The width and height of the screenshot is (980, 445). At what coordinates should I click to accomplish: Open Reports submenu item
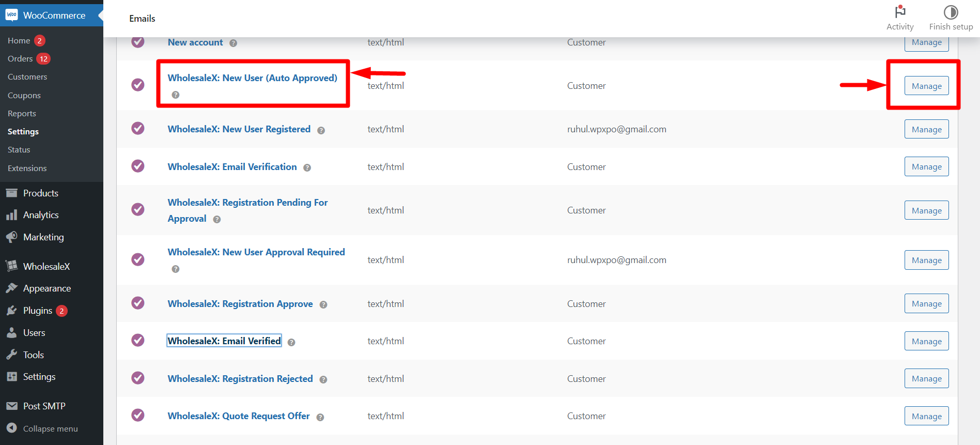(x=22, y=113)
